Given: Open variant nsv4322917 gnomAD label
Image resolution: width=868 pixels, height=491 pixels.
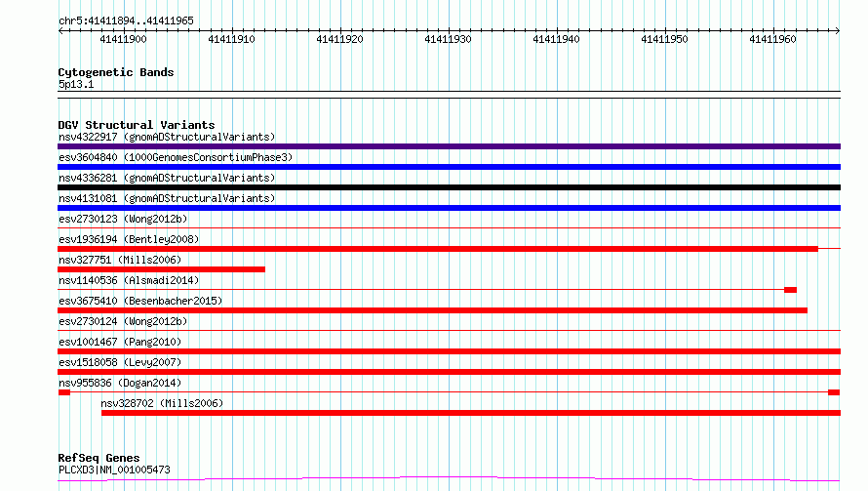Looking at the screenshot, I should click(x=167, y=137).
